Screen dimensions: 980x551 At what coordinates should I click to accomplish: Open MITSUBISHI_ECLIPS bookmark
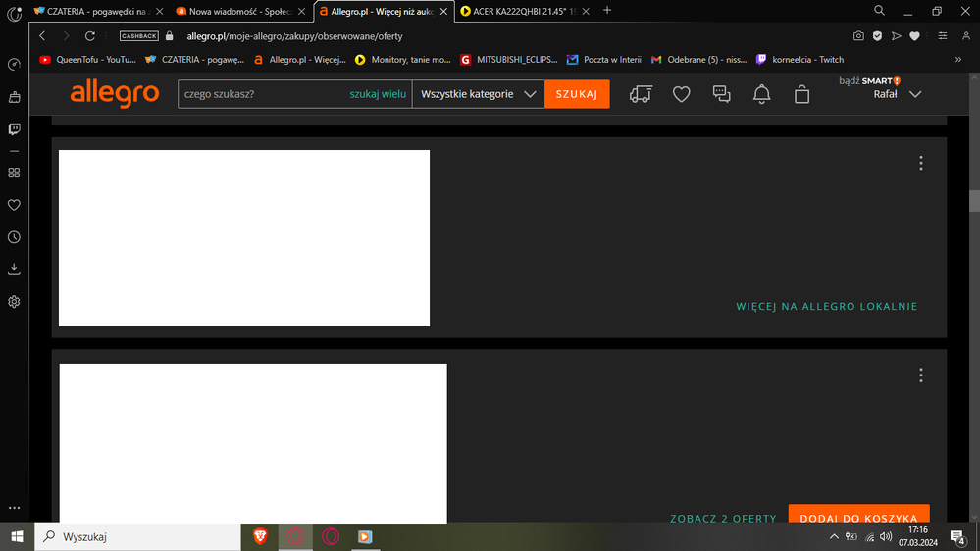509,60
